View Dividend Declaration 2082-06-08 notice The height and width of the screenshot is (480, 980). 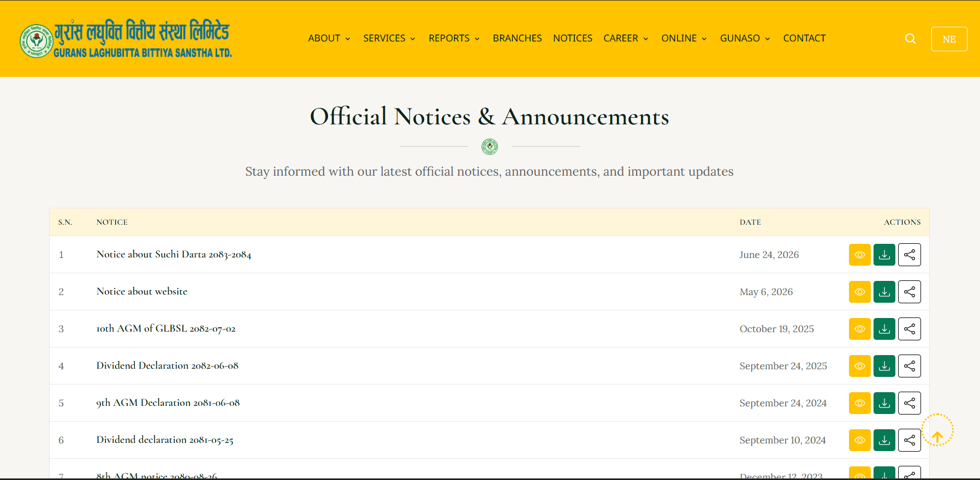(859, 366)
